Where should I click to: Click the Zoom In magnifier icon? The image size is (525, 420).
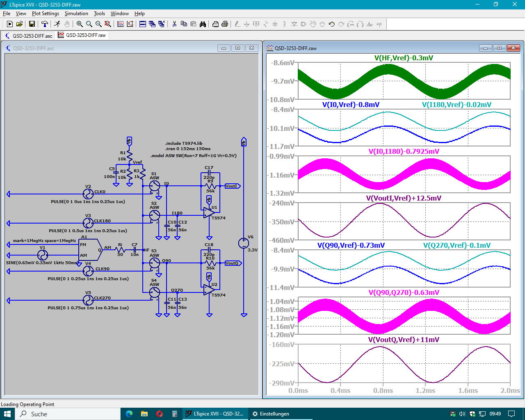click(80, 24)
